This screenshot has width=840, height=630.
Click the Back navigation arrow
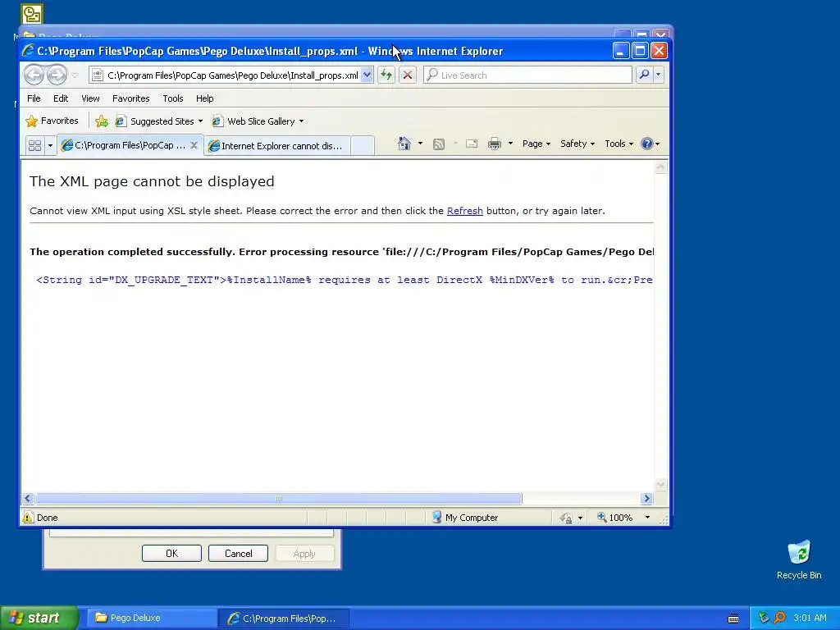(34, 75)
